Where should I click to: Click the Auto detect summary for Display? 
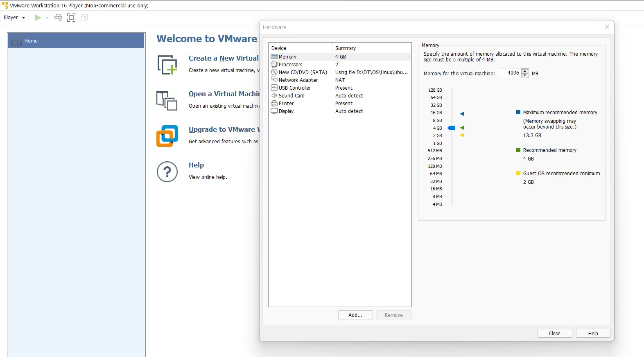349,111
